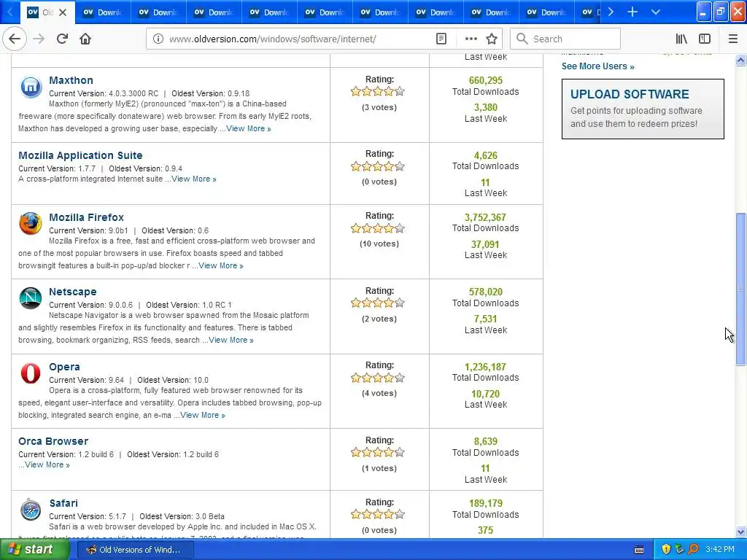The image size is (747, 560).
Task: Click the star rating for Opera
Action: click(378, 378)
